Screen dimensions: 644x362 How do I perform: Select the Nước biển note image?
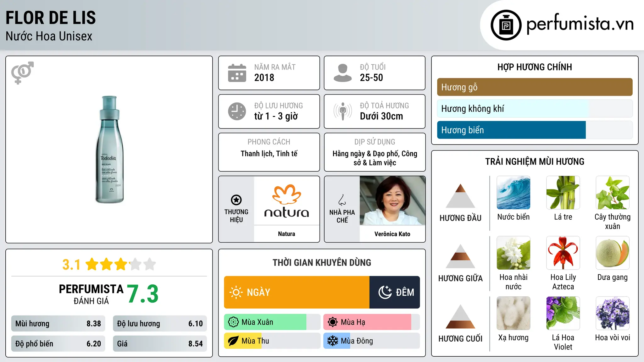pyautogui.click(x=514, y=193)
